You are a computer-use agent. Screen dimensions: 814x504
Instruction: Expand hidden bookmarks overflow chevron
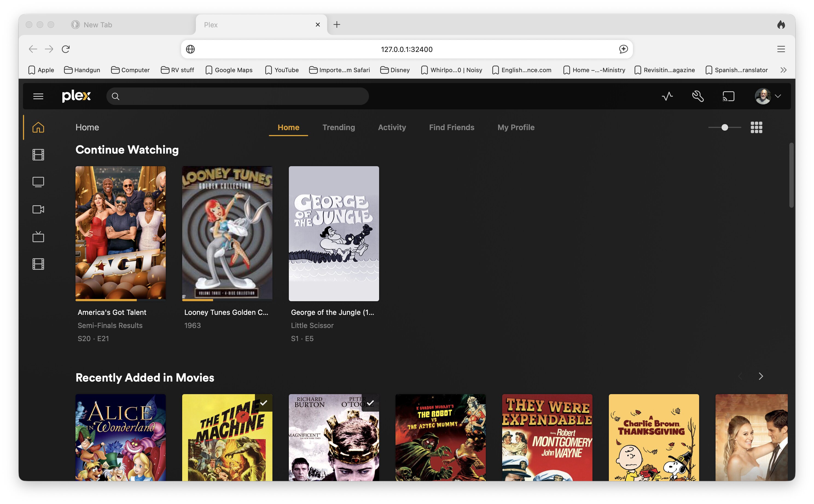[x=783, y=70]
